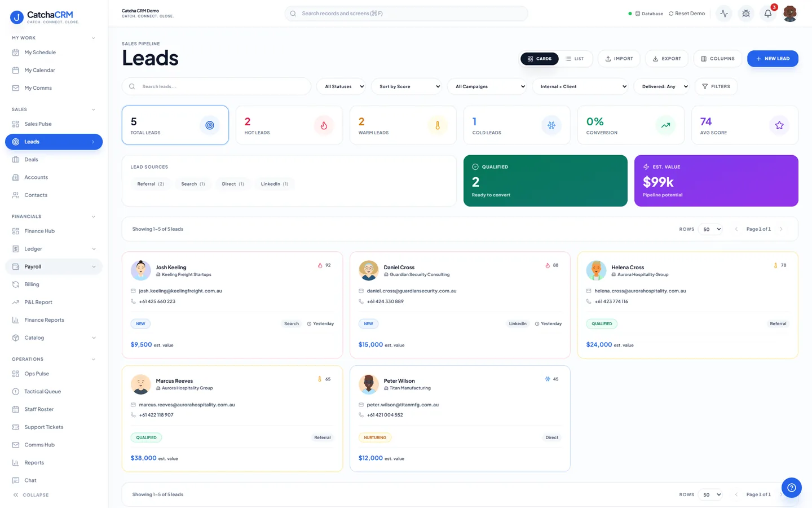Click the Cold Leads snowflake icon
The width and height of the screenshot is (812, 508).
(x=551, y=125)
